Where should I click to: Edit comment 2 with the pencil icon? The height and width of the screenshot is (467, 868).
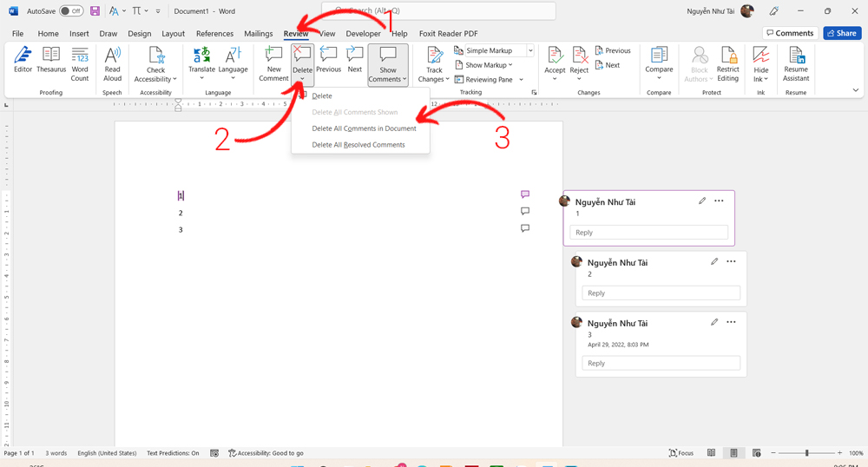(714, 261)
